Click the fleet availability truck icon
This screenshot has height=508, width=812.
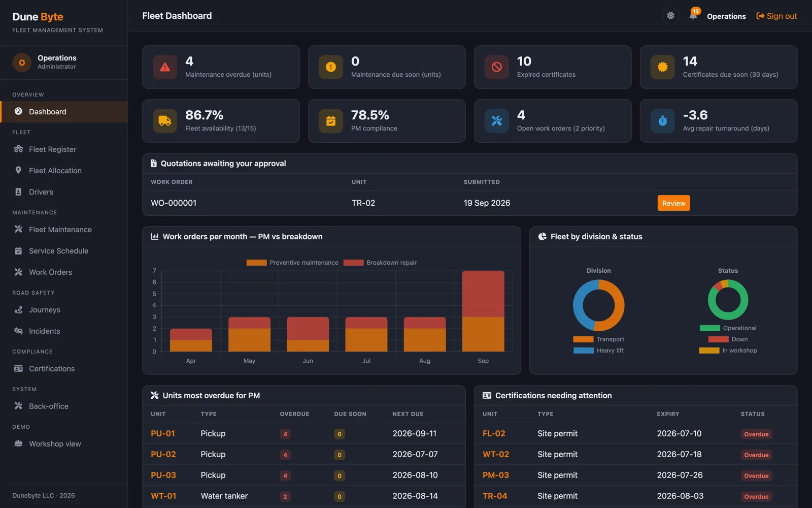point(165,121)
